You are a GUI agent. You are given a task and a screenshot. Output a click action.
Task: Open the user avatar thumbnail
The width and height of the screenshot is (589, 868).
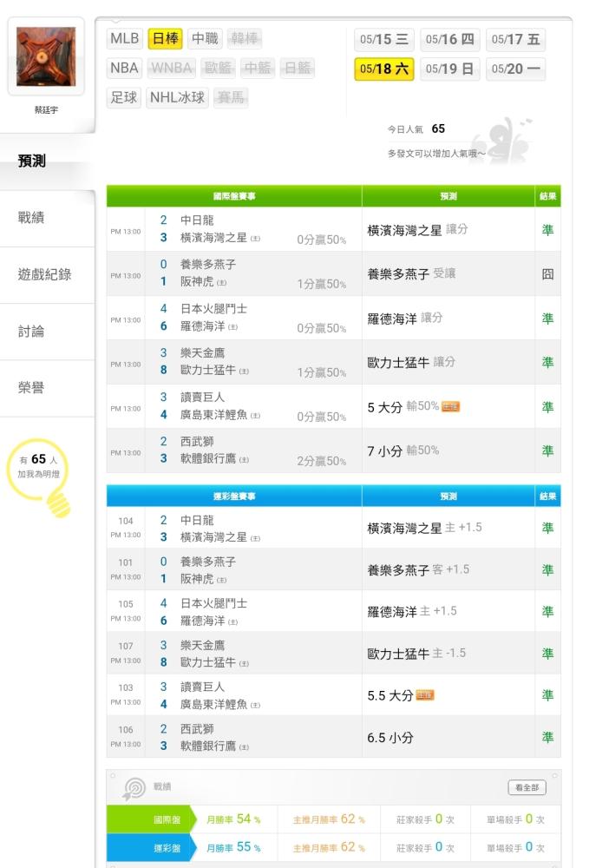tap(46, 56)
